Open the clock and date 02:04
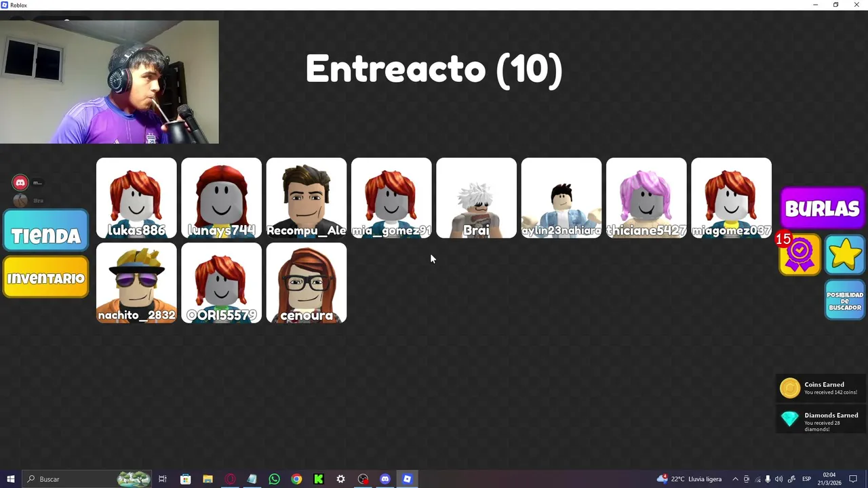Image resolution: width=868 pixels, height=488 pixels. tap(829, 479)
